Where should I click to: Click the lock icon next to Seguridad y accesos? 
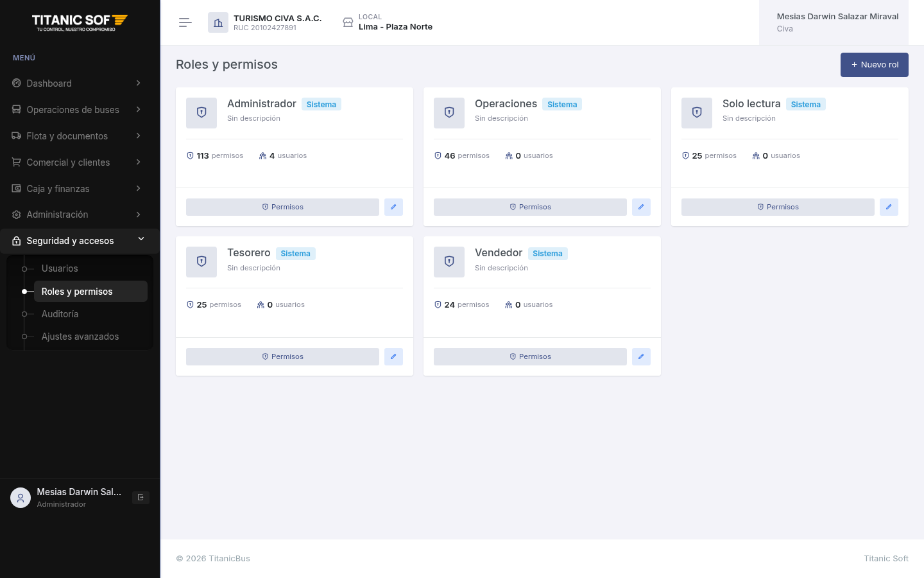coord(17,241)
